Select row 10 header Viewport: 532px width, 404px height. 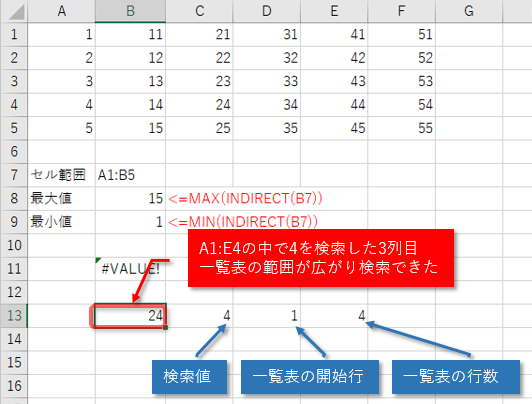click(14, 245)
